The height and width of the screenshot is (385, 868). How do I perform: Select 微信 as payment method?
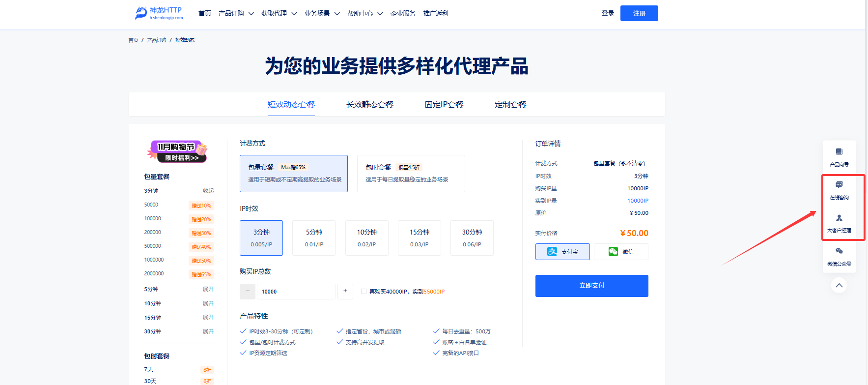point(621,252)
